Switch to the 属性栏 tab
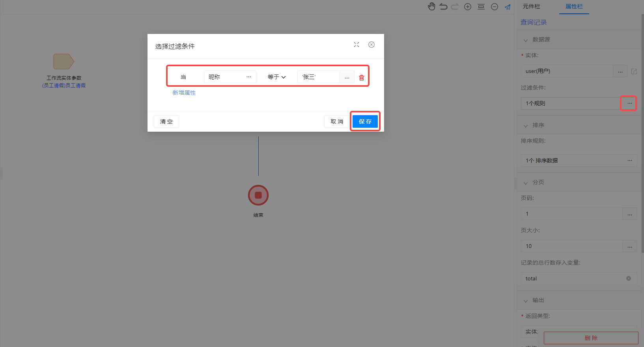 (574, 6)
